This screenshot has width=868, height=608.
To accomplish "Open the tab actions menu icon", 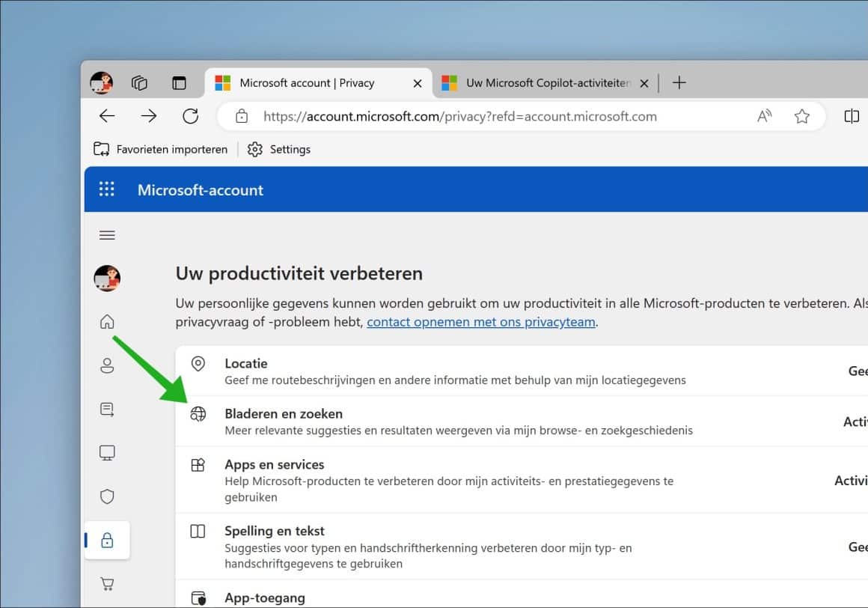I will click(x=179, y=83).
